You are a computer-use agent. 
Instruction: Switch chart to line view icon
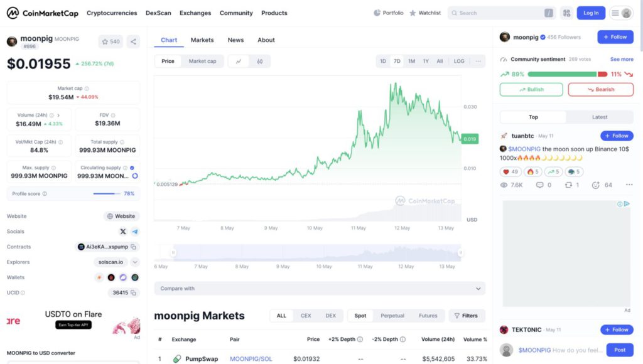(x=239, y=61)
